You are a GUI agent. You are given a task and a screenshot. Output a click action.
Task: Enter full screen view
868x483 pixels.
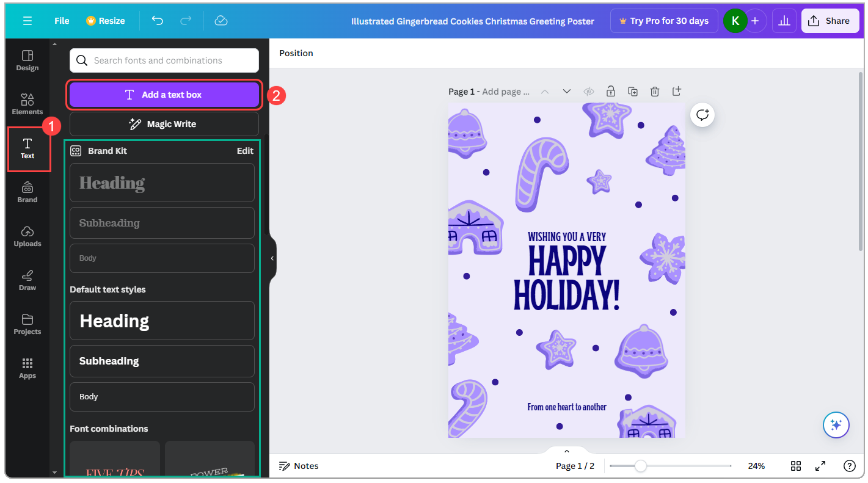820,465
